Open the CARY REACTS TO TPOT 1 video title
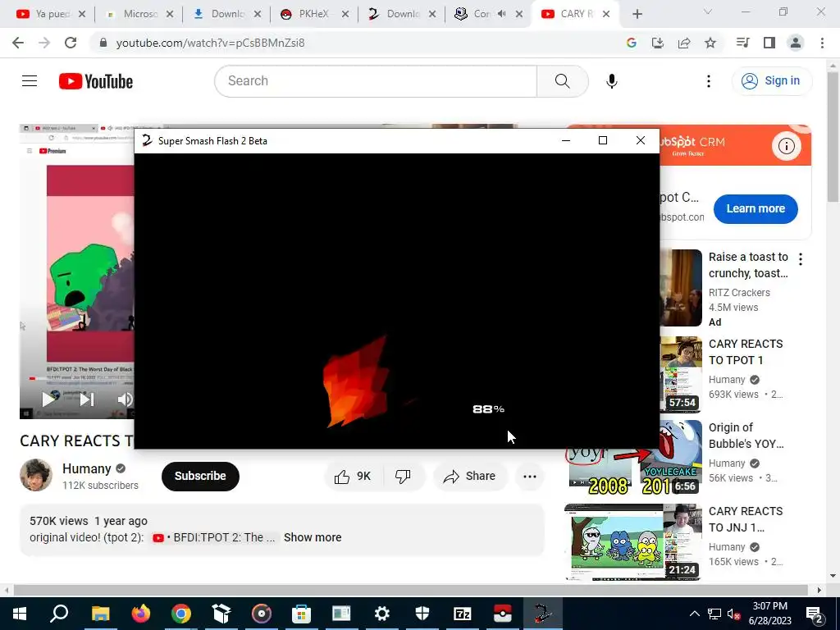840x630 pixels. tap(746, 352)
